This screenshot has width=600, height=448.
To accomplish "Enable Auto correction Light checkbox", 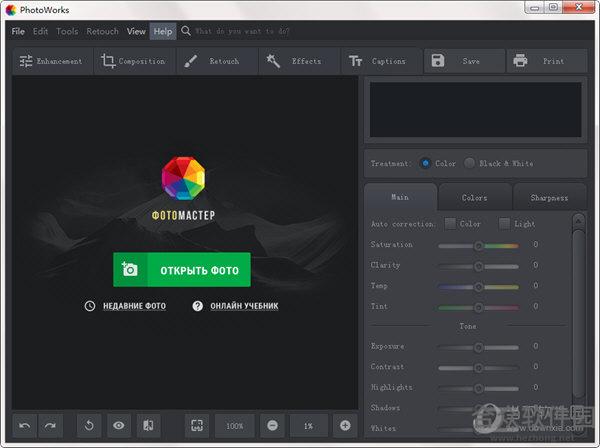I will click(504, 223).
